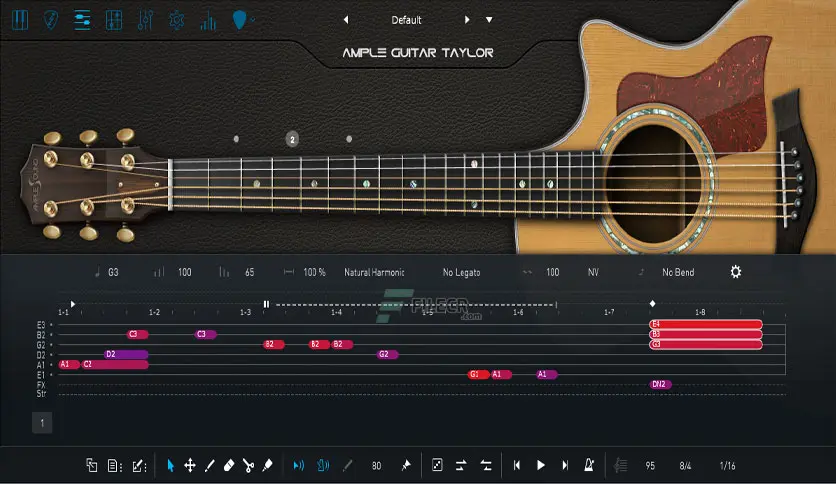The height and width of the screenshot is (484, 836).
Task: Toggle capo marker number 2 above fretboard
Action: pos(292,139)
